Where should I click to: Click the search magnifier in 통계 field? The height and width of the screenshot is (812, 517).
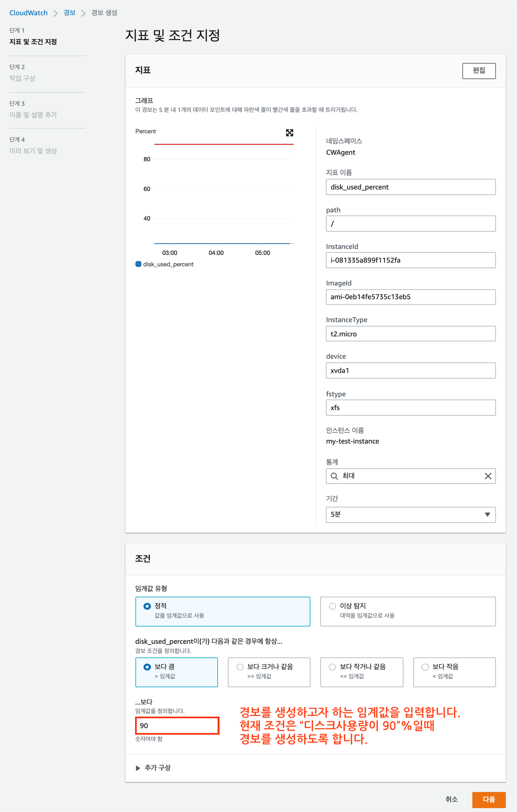[334, 476]
